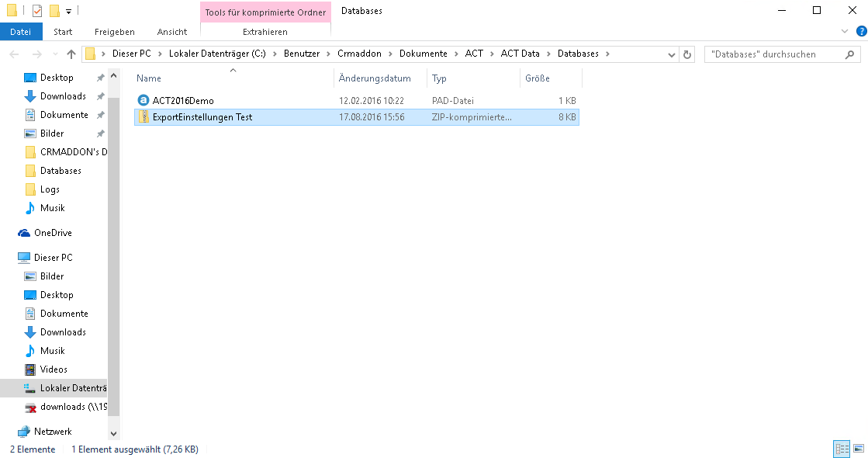Switch to the Ansicht ribbon tab

click(x=172, y=32)
